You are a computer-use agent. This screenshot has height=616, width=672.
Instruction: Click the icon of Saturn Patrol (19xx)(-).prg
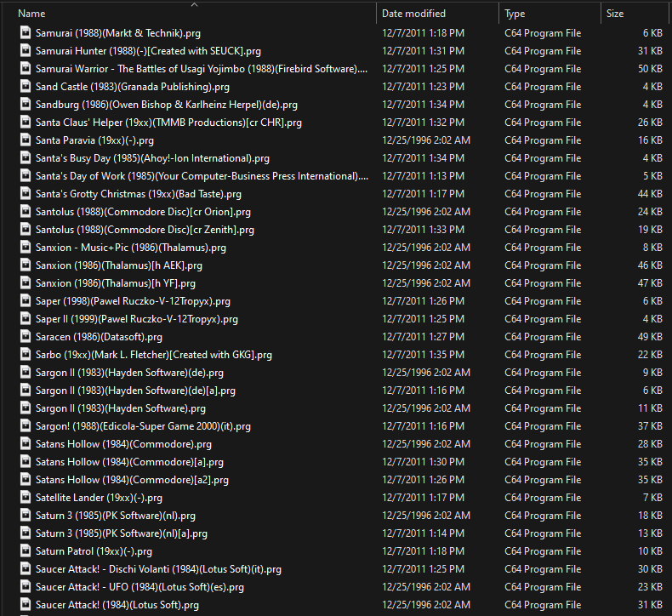pyautogui.click(x=26, y=551)
